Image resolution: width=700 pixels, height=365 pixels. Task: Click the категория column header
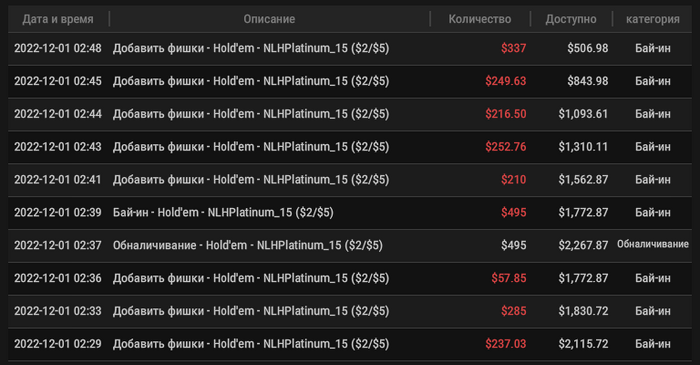tap(653, 19)
